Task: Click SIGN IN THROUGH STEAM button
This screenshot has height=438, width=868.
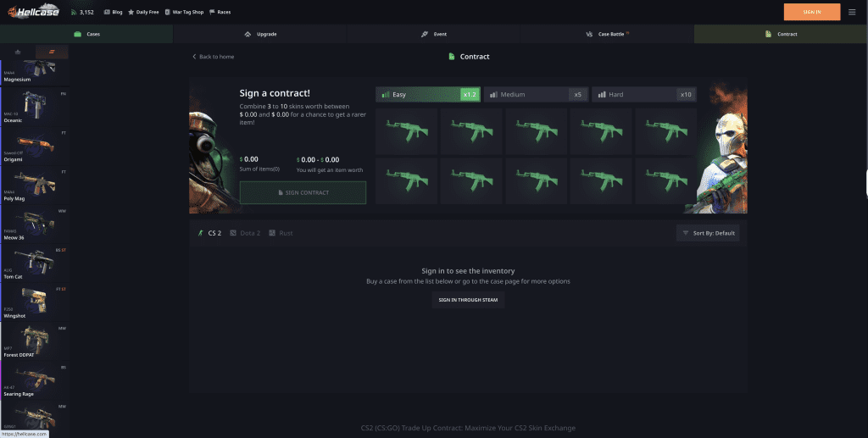Action: [468, 300]
